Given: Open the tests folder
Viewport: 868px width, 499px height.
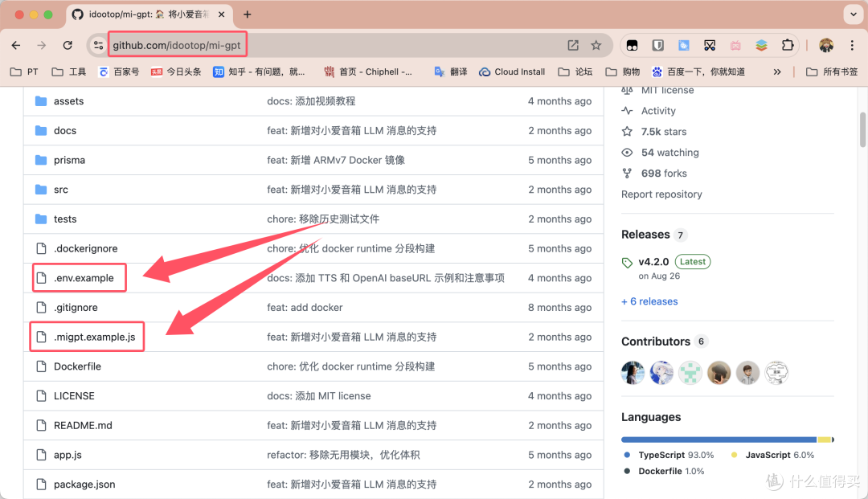Looking at the screenshot, I should point(65,219).
